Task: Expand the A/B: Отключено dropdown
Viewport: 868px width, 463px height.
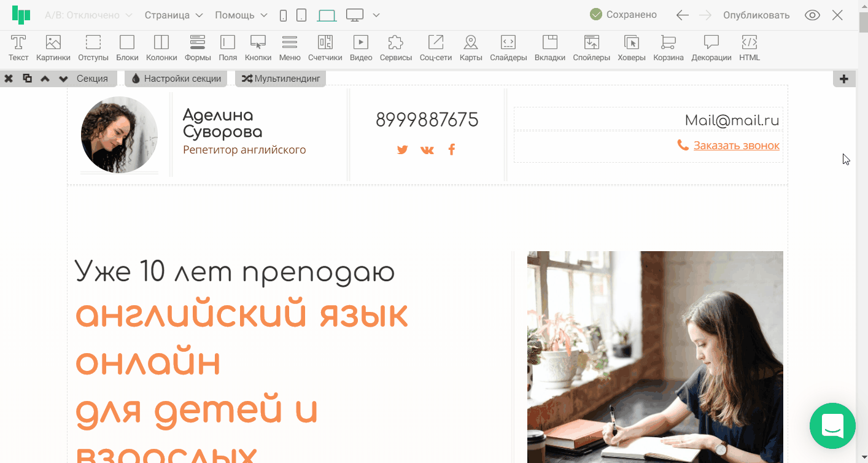Action: pos(88,15)
